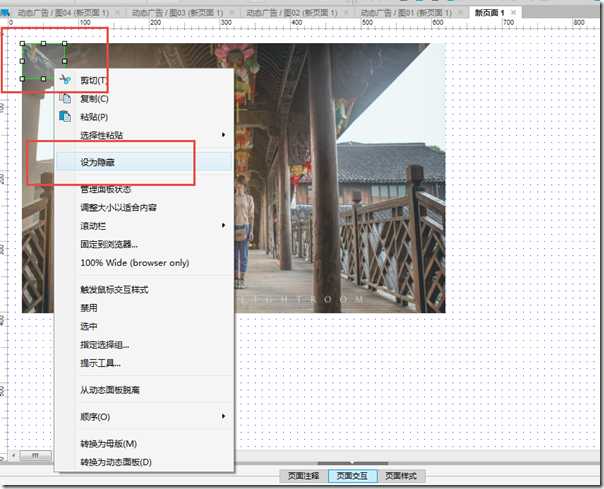Switch to the 动态广告 / 图04 tab
The width and height of the screenshot is (604, 489).
click(64, 13)
